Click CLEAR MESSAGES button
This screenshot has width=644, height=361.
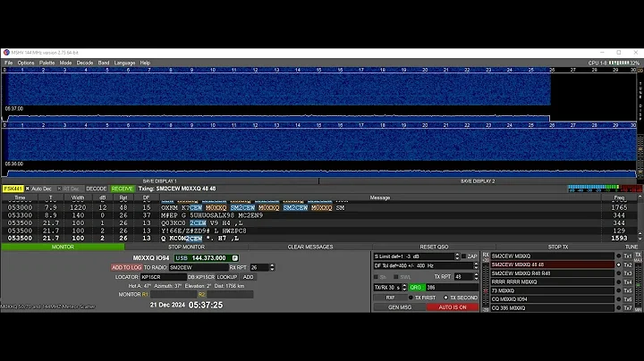click(310, 247)
